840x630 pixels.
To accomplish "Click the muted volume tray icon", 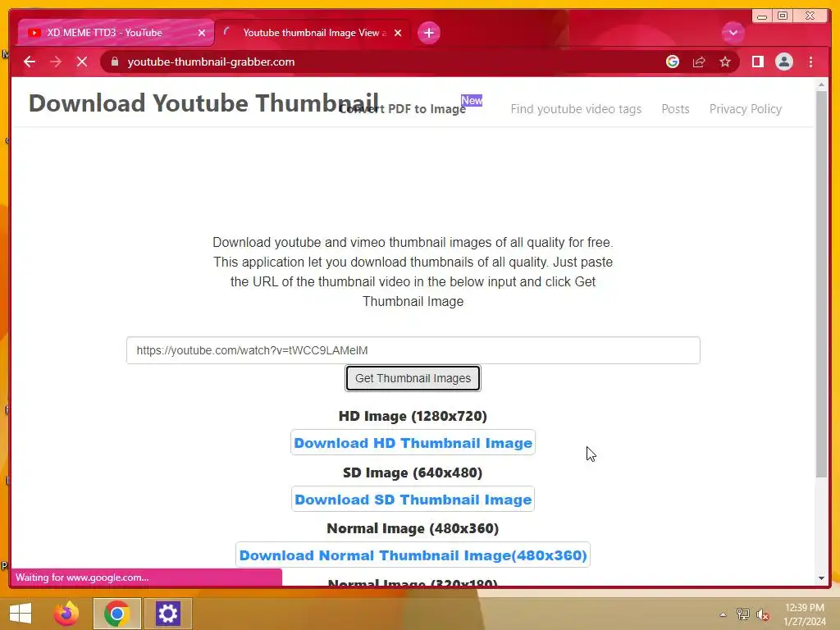I will tap(763, 614).
